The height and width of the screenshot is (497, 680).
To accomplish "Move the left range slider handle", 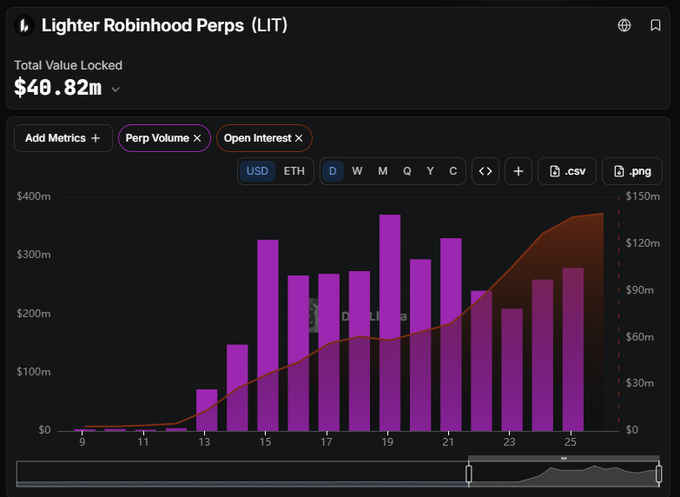I will click(x=469, y=474).
